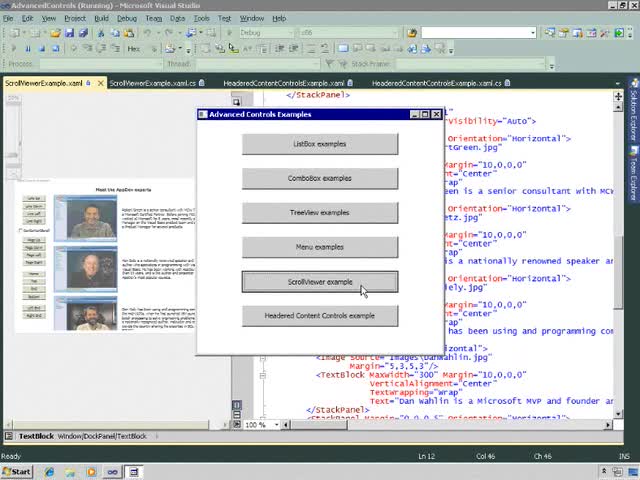Click the Step Into debug icon
The height and width of the screenshot is (480, 640).
87,49
